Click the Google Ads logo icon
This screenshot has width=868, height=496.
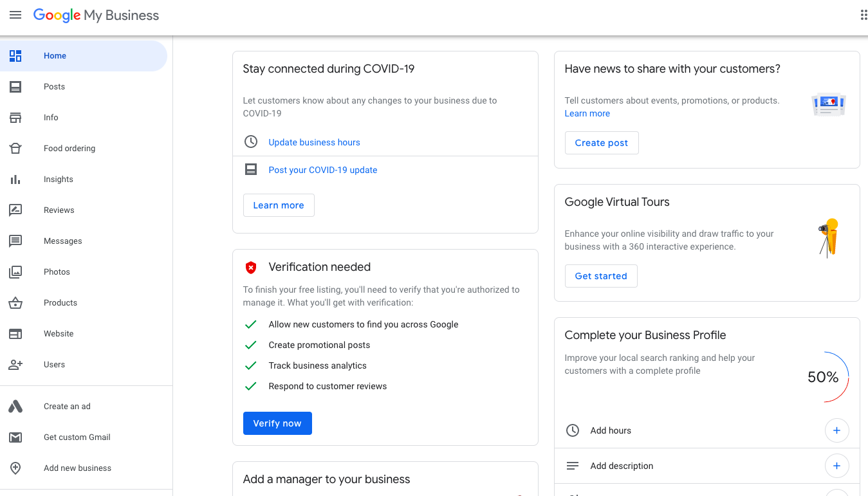[x=15, y=407]
